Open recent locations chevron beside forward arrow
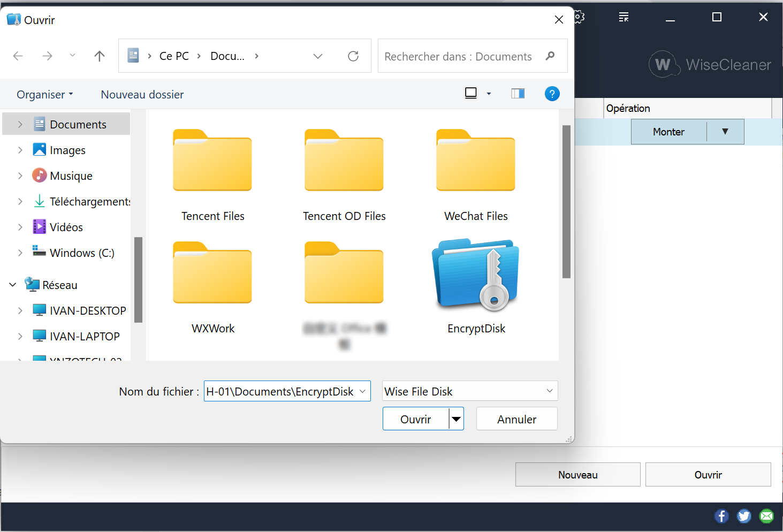This screenshot has height=532, width=783. point(72,56)
